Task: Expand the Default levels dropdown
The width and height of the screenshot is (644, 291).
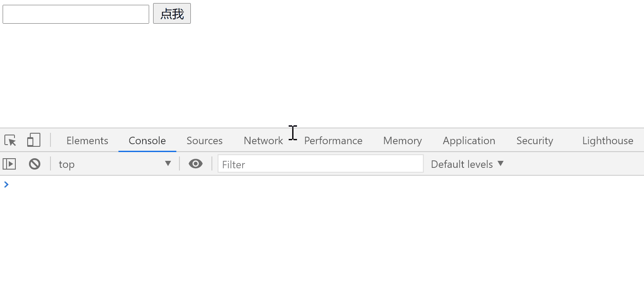Action: click(467, 164)
